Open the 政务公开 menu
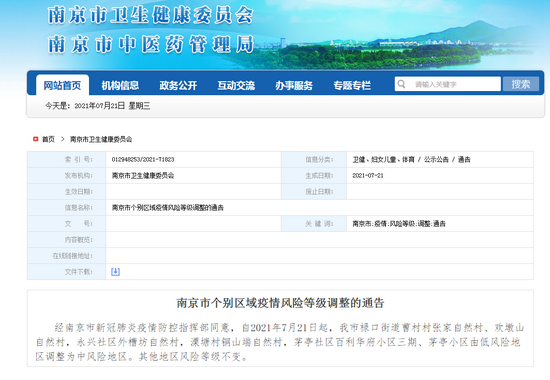550x380 pixels. 178,85
